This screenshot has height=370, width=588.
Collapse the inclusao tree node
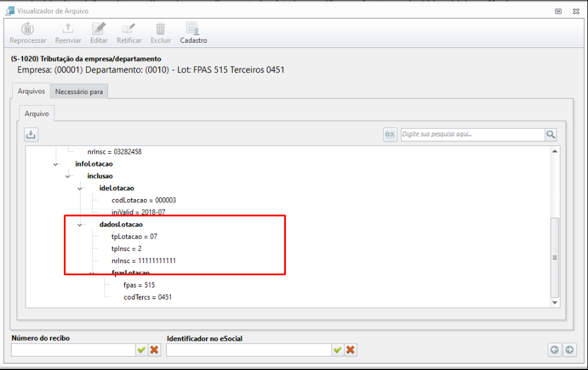coord(68,176)
